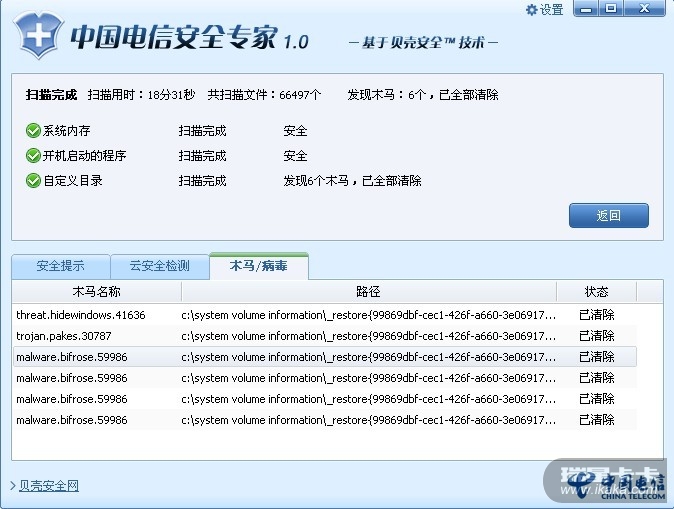
Task: Switch to the 云安全检测 tab
Action: pos(160,266)
